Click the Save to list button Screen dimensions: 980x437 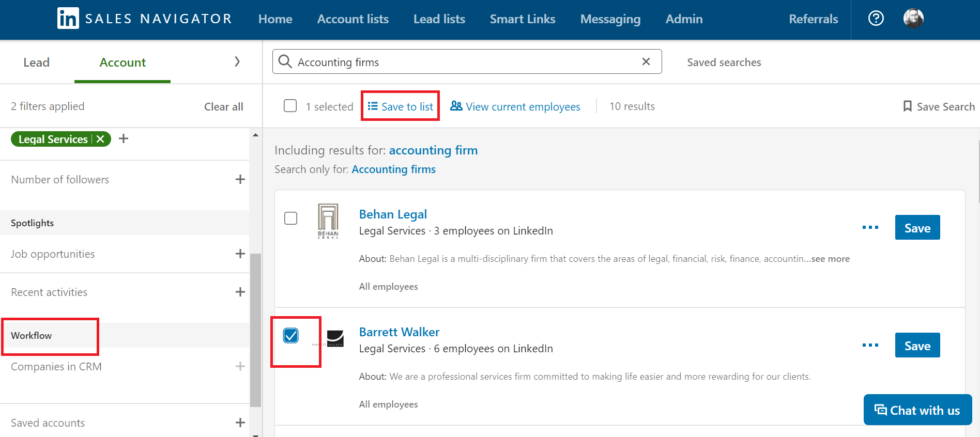(x=401, y=106)
